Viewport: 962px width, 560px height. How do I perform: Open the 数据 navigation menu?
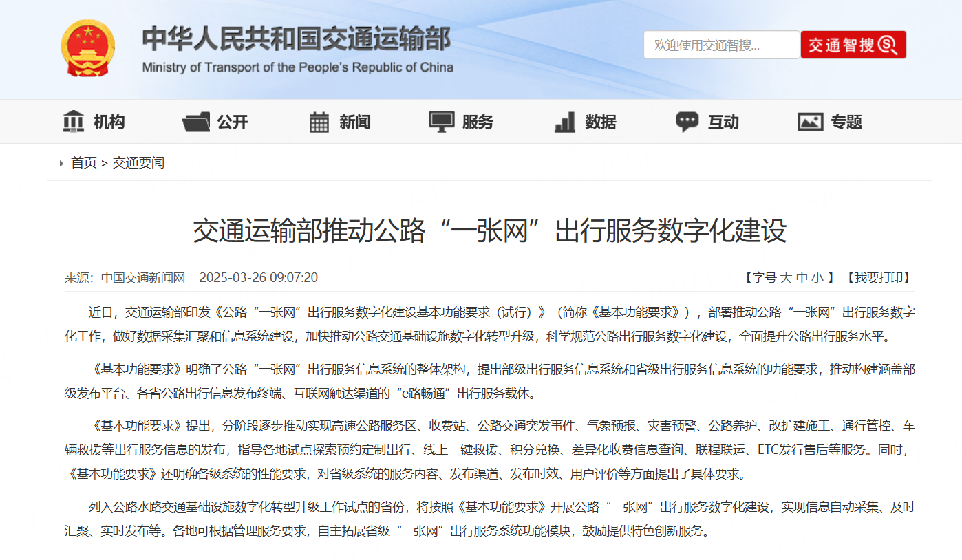point(601,122)
